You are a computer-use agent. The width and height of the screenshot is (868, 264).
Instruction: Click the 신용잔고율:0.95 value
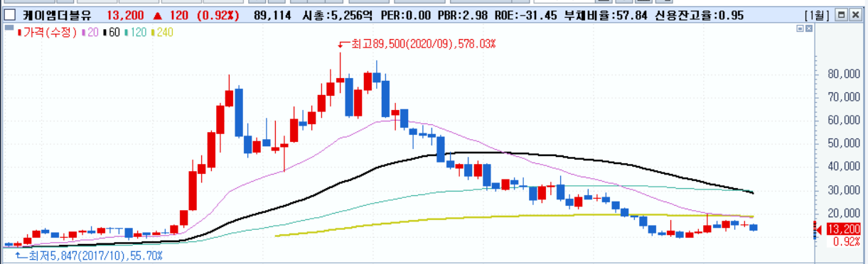coord(700,15)
